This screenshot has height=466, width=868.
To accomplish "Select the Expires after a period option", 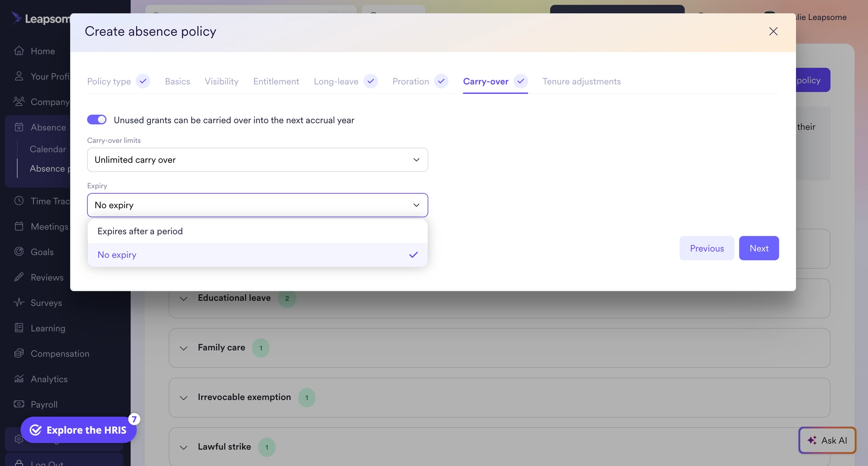I will [x=140, y=231].
